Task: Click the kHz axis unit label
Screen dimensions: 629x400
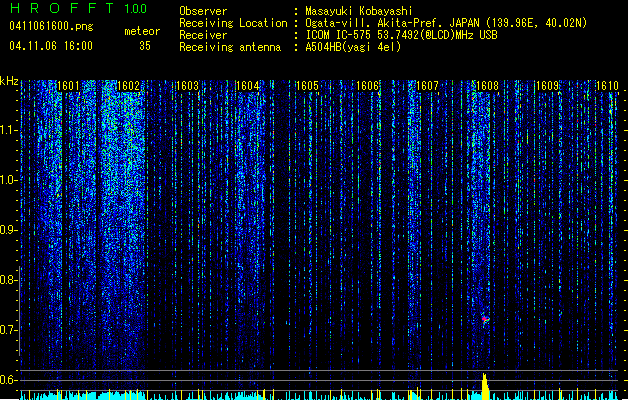Action: (x=9, y=81)
